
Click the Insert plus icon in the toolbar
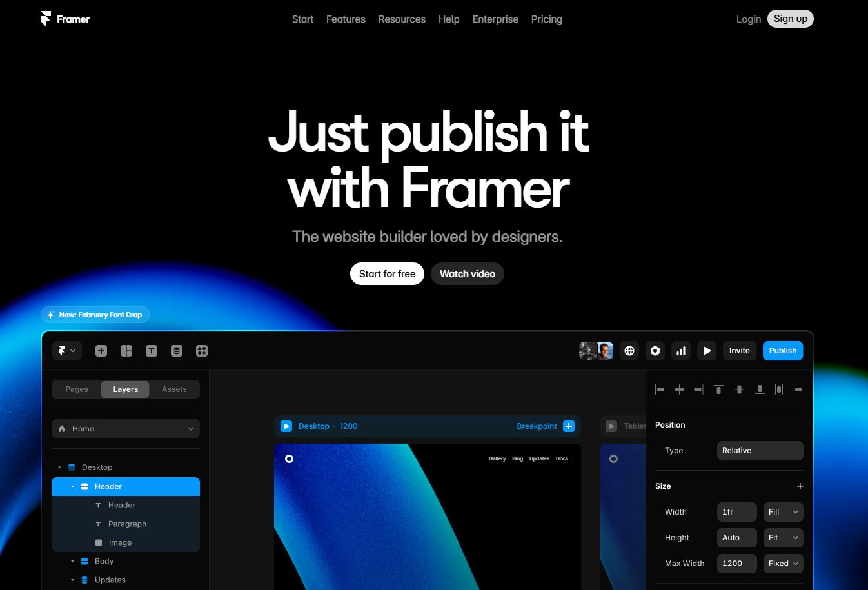pyautogui.click(x=101, y=351)
